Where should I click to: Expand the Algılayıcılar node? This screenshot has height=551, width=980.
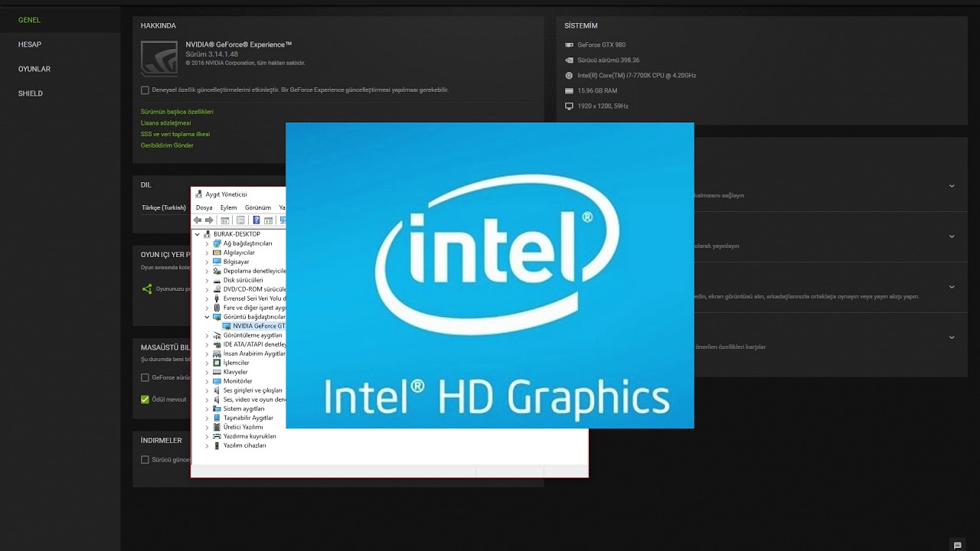(207, 253)
